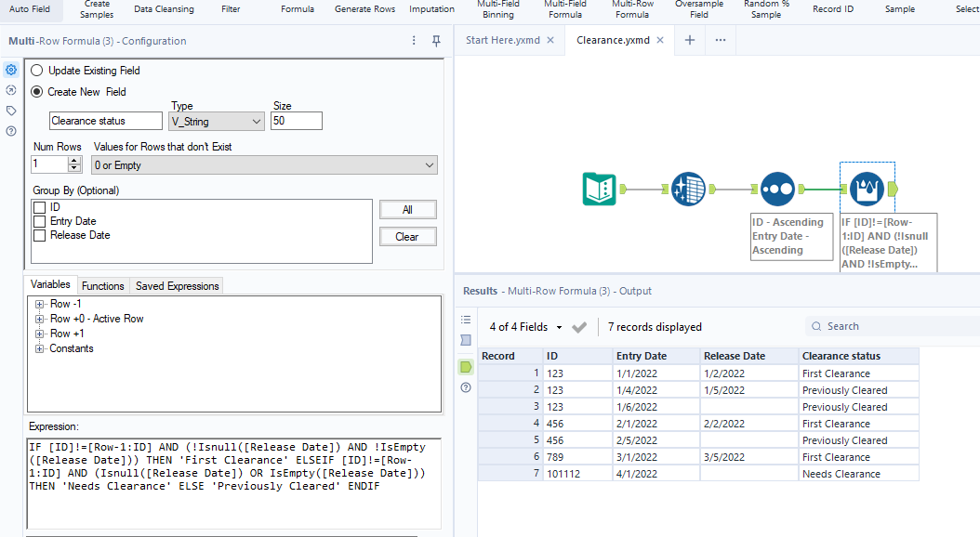The image size is (980, 537).
Task: Click the Multi-Row Formula tool on canvas
Action: coord(867,189)
